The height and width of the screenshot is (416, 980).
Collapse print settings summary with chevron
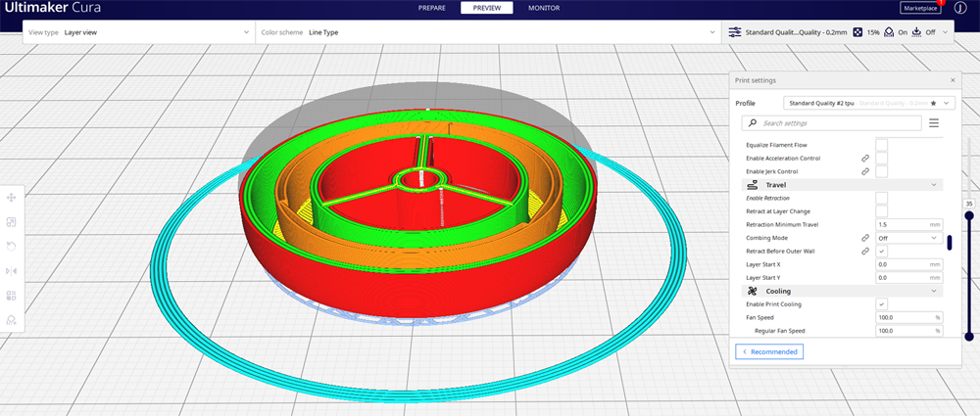tap(945, 32)
